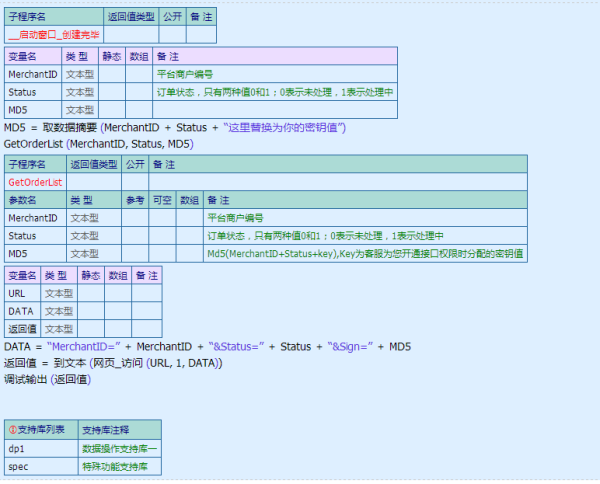The width and height of the screenshot is (600, 484).
Task: Click 文本型 type in the 返回值 variable row
Action: point(59,329)
